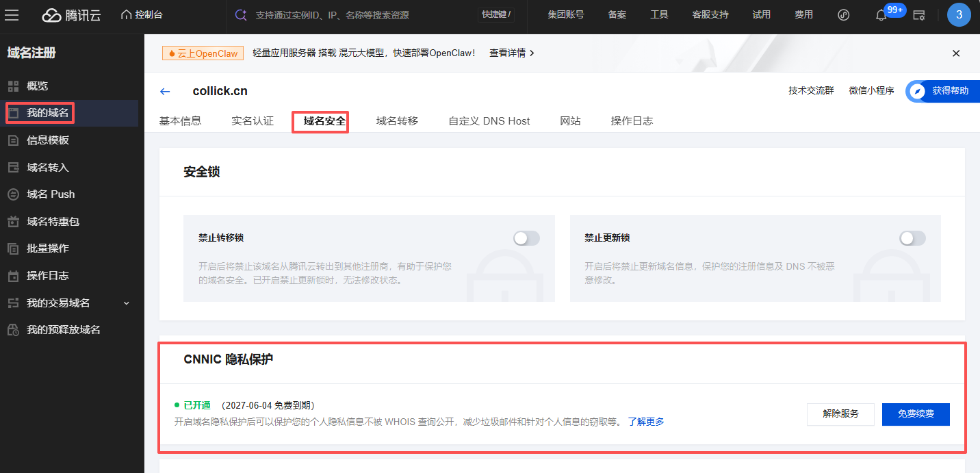This screenshot has width=980, height=473.
Task: Open 自定义 DNS Host tab
Action: (489, 121)
